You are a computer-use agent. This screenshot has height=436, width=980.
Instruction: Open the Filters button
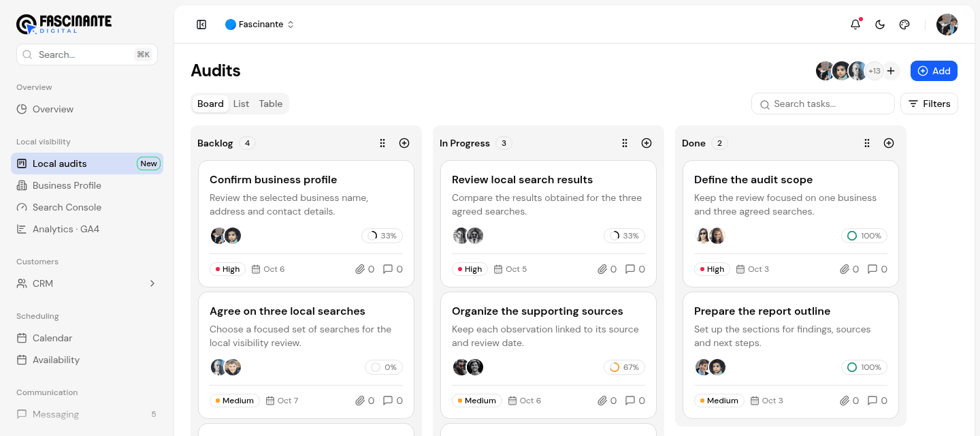929,104
